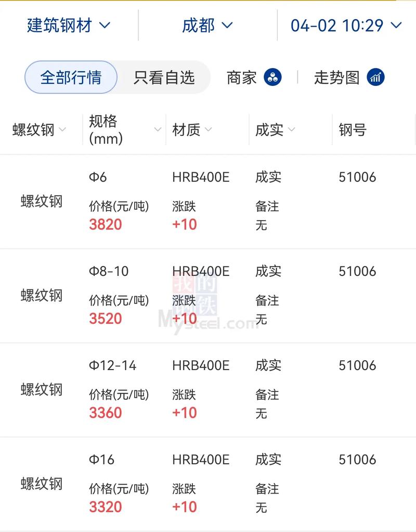The width and height of the screenshot is (416, 532).
Task: Click the sort arrow beside 材质 header
Action: [x=209, y=130]
